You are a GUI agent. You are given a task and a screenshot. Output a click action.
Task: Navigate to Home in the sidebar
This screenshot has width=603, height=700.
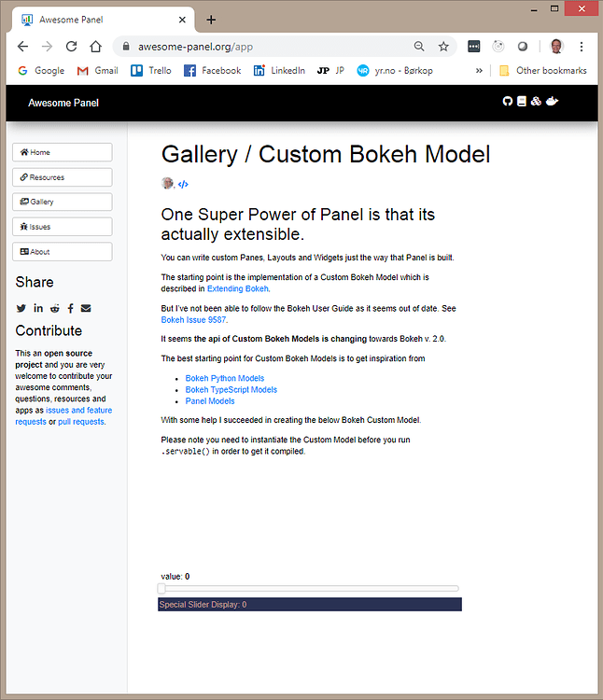pyautogui.click(x=63, y=152)
